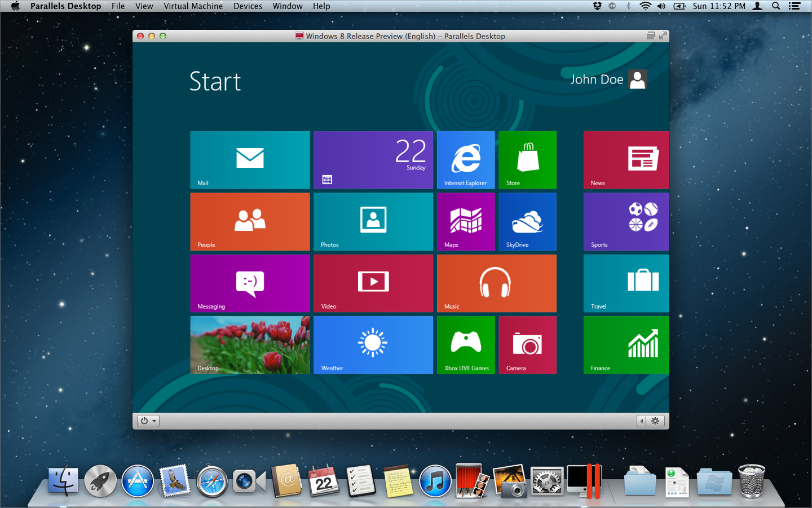Click the Dropbox menu bar icon
The image size is (812, 508).
click(x=597, y=6)
